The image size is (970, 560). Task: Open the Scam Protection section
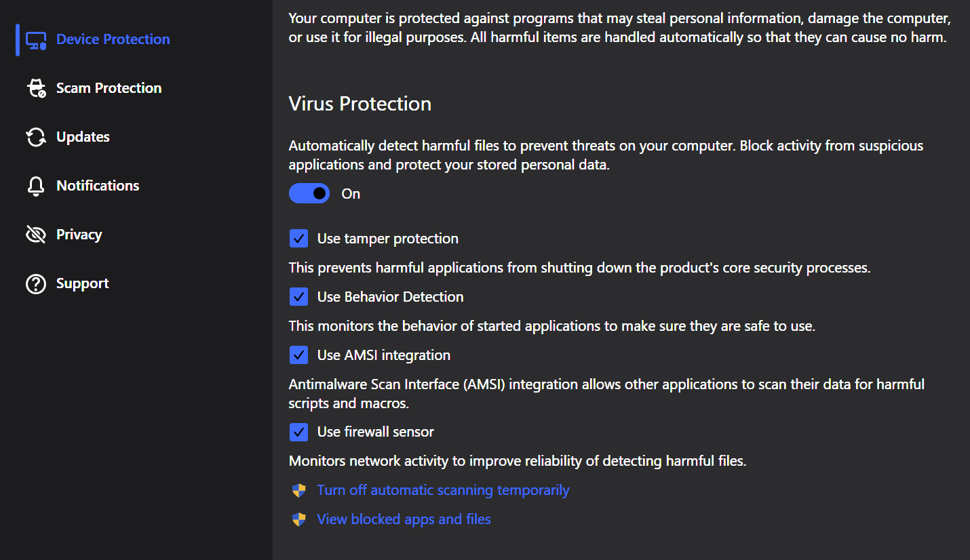pos(109,88)
